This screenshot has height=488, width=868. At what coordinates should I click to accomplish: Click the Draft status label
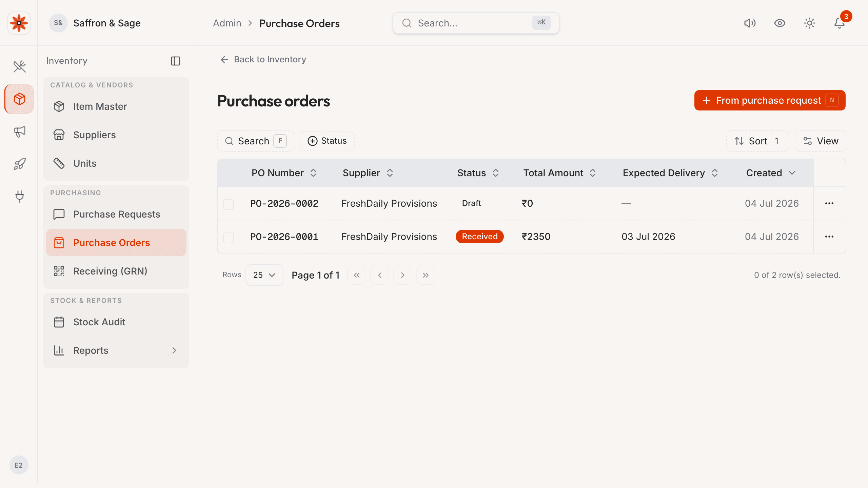(x=471, y=203)
